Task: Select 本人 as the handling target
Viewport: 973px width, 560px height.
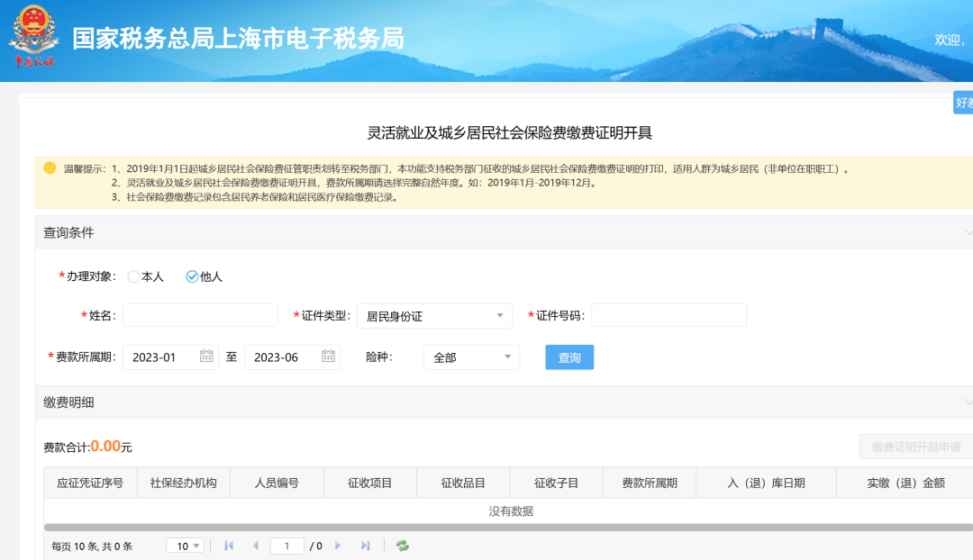Action: 134,277
